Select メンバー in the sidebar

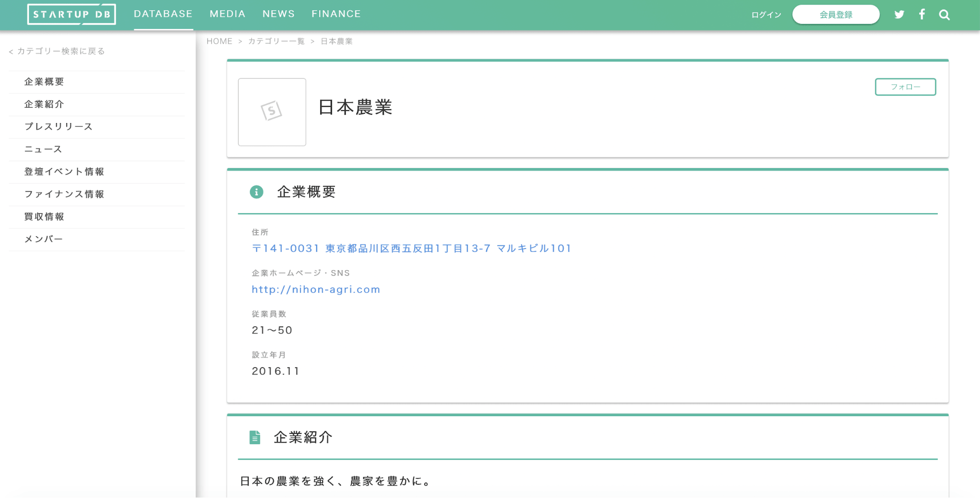pos(97,240)
